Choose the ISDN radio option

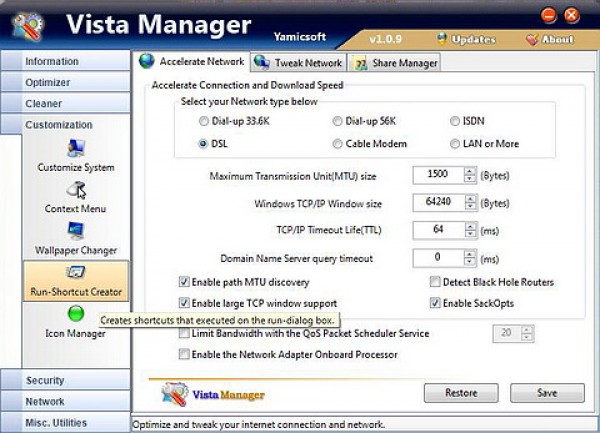click(x=454, y=121)
